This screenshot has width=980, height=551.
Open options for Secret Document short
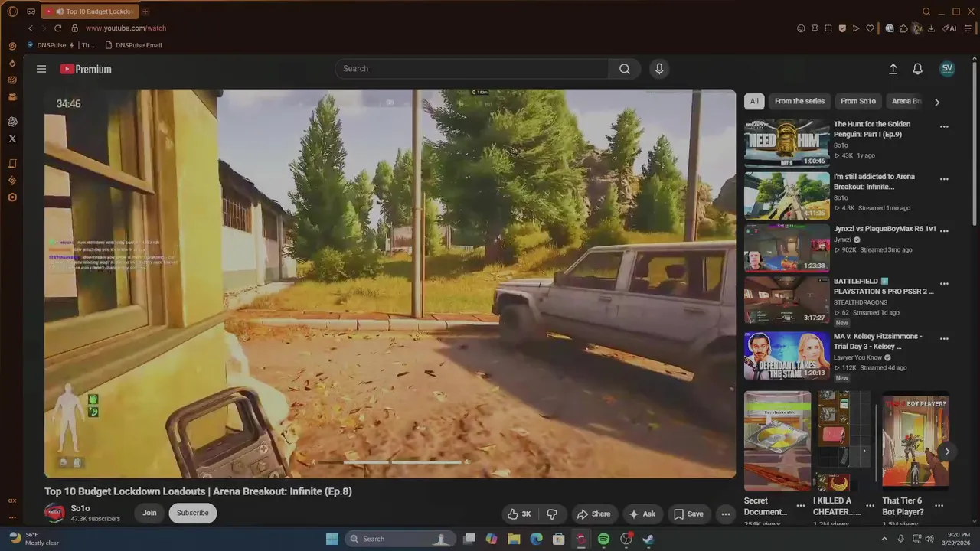point(801,506)
